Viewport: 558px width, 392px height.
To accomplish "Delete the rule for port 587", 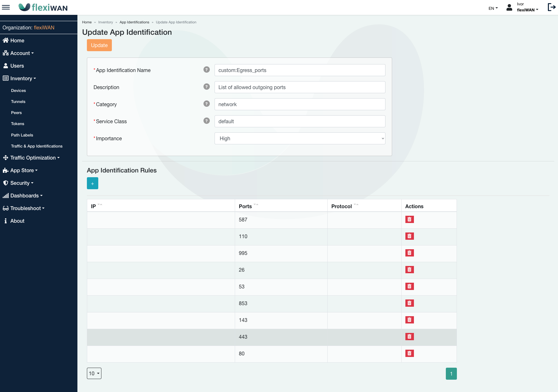I will [409, 219].
